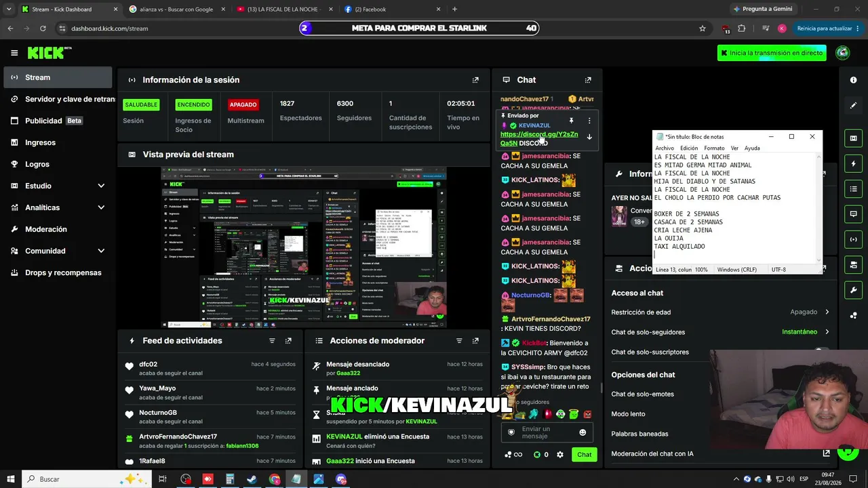Bookmark this page with the star icon
This screenshot has width=868, height=488.
point(703,28)
